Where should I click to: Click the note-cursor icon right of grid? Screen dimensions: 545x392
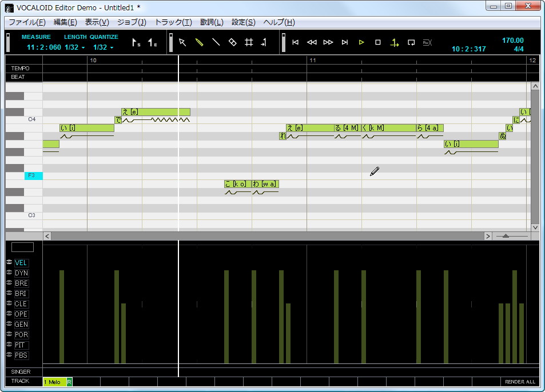264,42
